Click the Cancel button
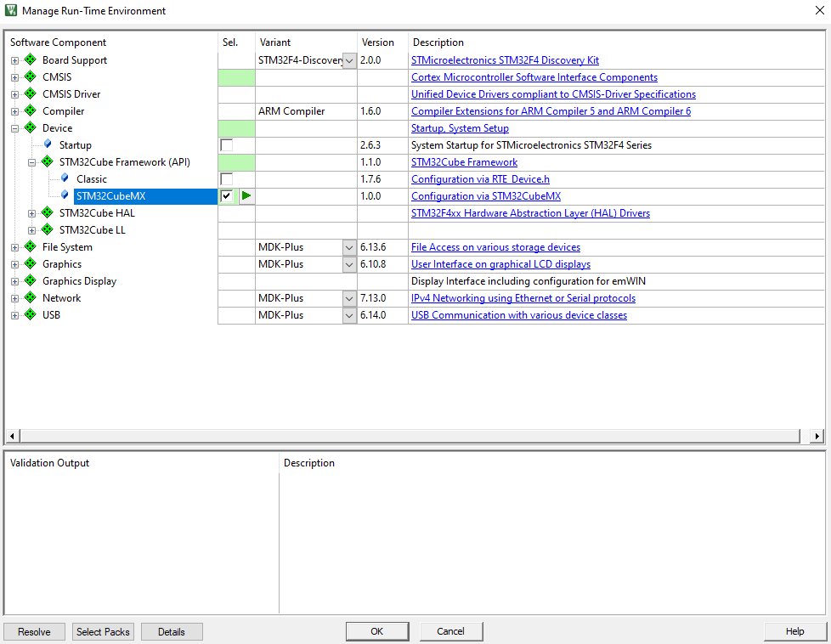Image resolution: width=831 pixels, height=644 pixels. click(451, 631)
